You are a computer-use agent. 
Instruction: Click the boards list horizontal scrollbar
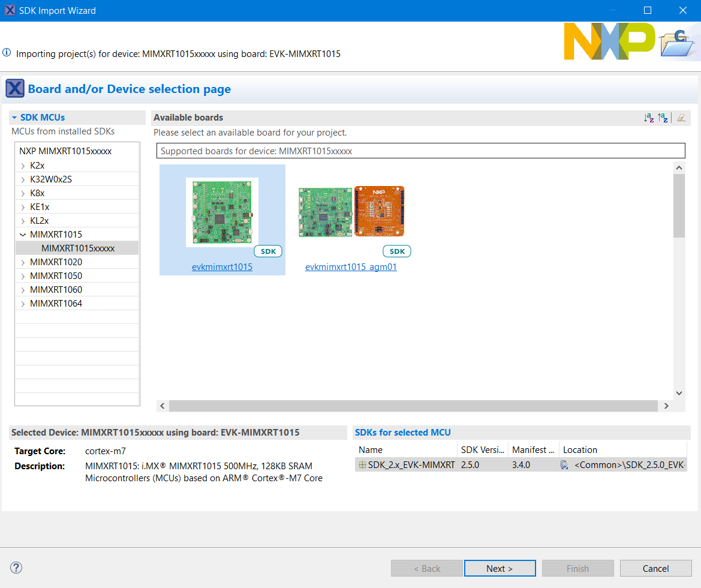point(413,406)
